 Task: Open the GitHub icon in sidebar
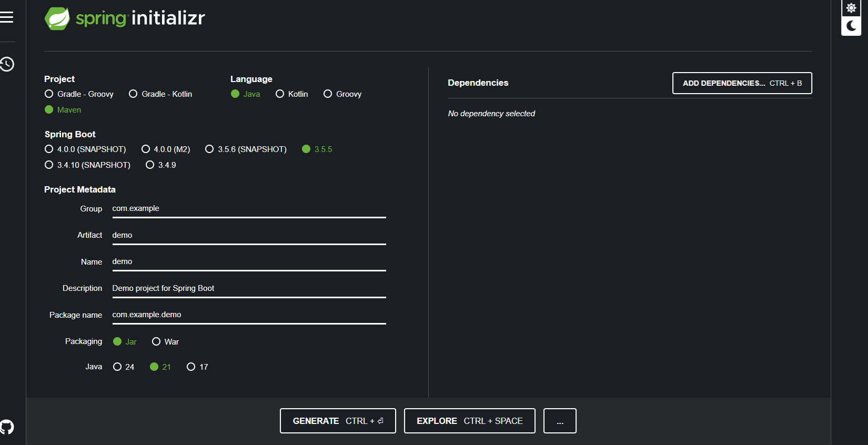[7, 427]
